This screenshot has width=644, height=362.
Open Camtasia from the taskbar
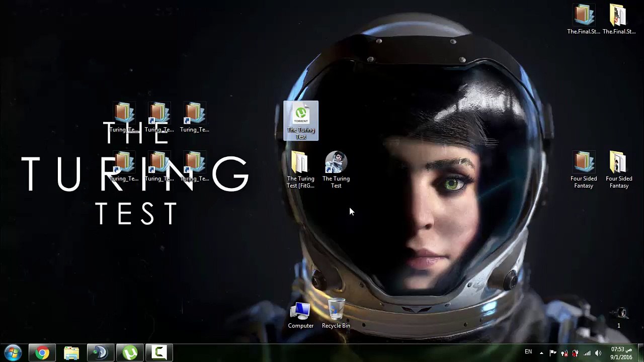pos(159,353)
